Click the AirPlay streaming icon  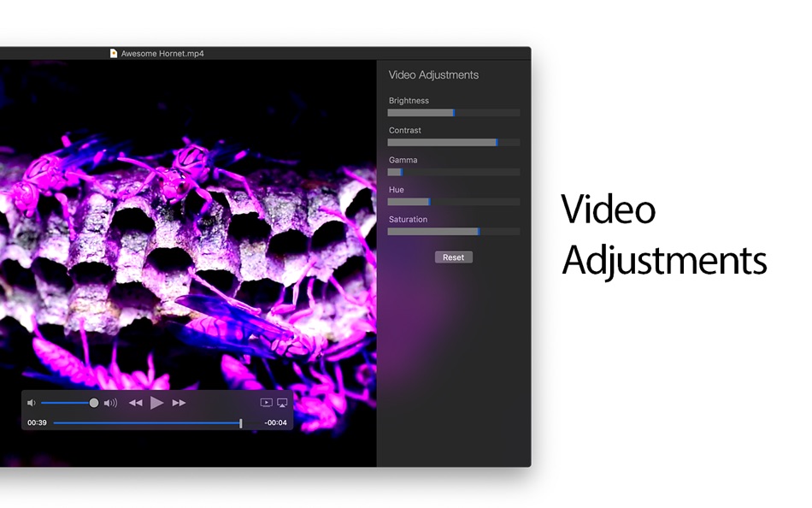[x=282, y=402]
